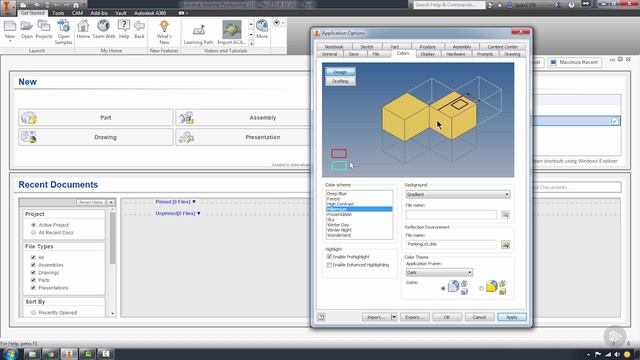Create a new Assembly file

coord(243,118)
